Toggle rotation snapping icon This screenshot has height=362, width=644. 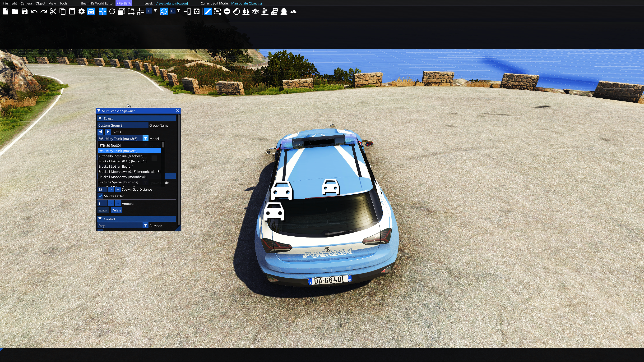(x=164, y=11)
